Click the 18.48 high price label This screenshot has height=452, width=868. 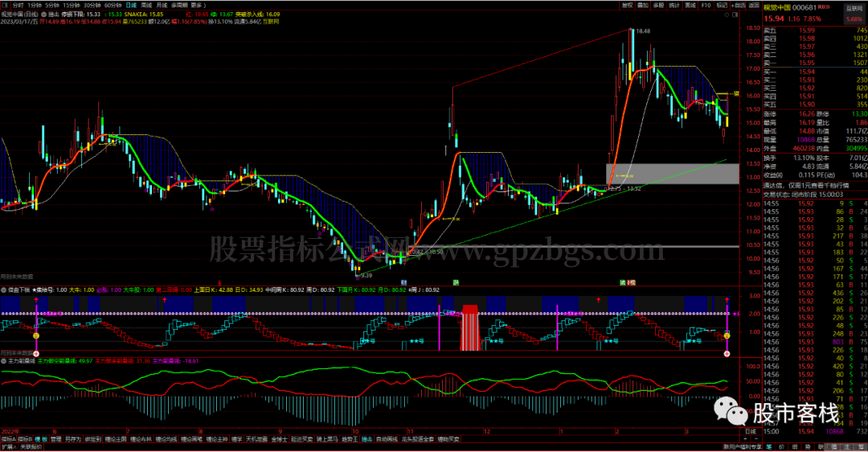click(643, 31)
